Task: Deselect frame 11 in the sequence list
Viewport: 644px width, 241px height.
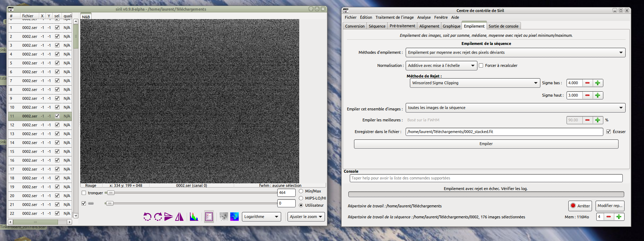Action: coord(57,116)
